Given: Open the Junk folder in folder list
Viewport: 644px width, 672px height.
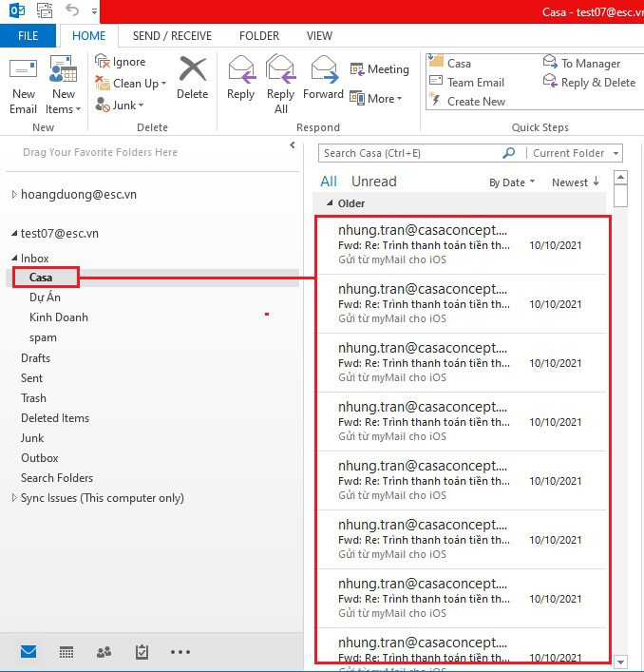Looking at the screenshot, I should tap(32, 438).
